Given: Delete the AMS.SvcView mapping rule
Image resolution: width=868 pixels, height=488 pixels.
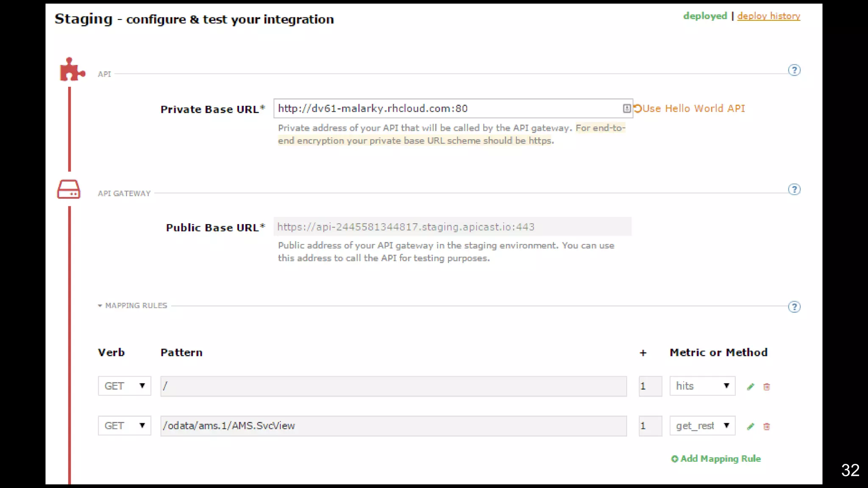Looking at the screenshot, I should pyautogui.click(x=766, y=426).
